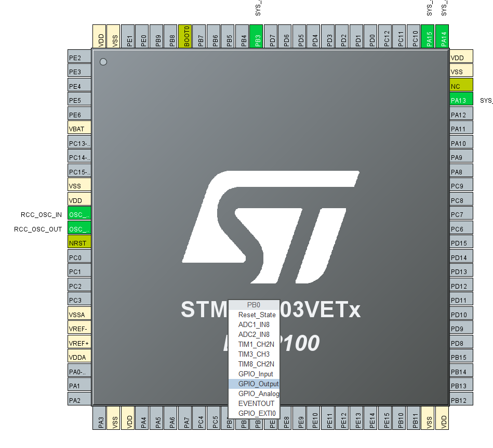Select the PA13 pin configured as SYS signal
This screenshot has width=493, height=448.
pos(460,100)
